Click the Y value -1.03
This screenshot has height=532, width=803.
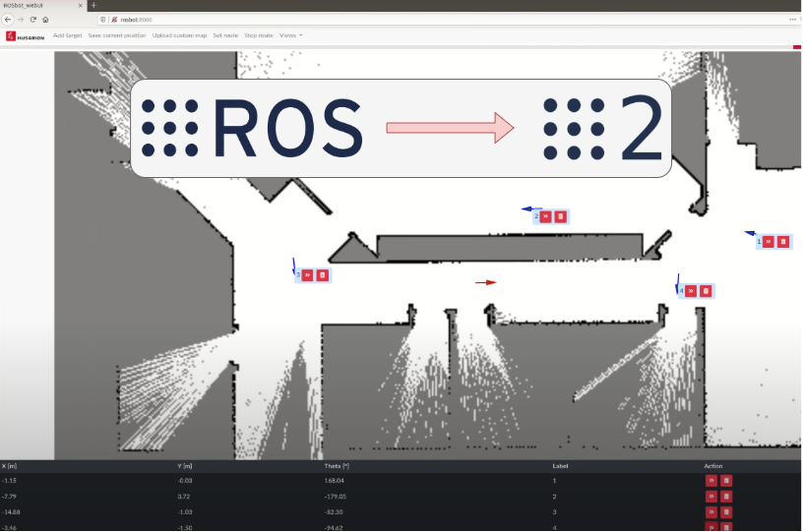click(185, 512)
